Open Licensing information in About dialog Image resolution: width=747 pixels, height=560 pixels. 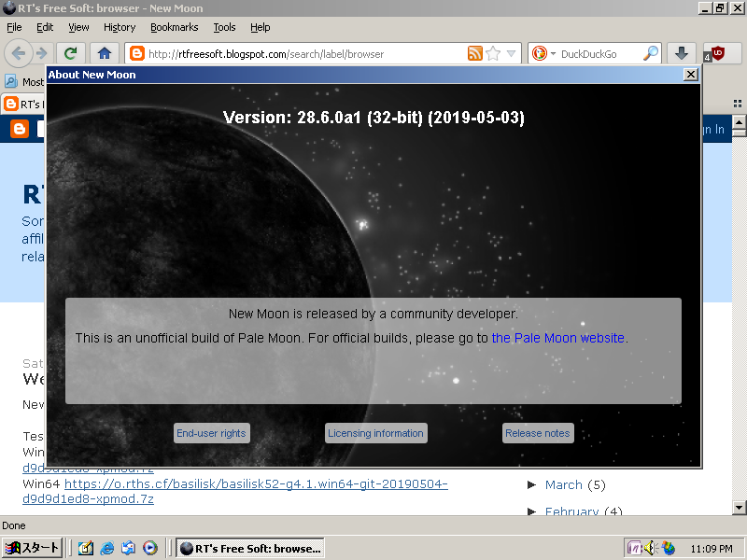click(x=375, y=433)
